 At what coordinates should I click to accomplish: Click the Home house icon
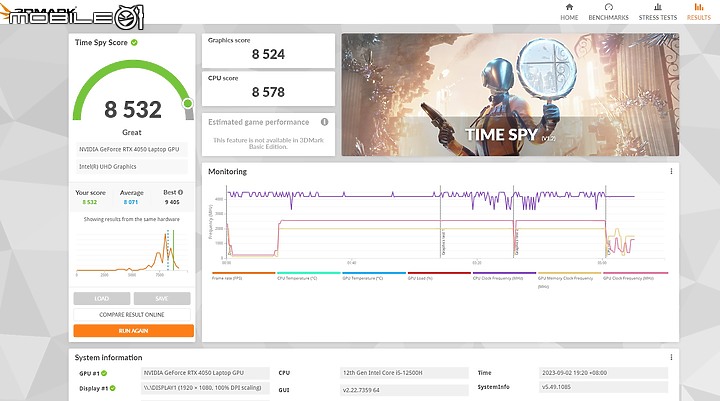pos(569,7)
